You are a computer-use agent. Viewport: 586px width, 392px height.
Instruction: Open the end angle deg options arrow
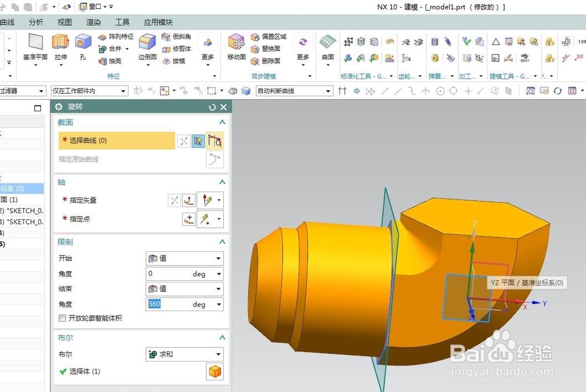click(219, 304)
